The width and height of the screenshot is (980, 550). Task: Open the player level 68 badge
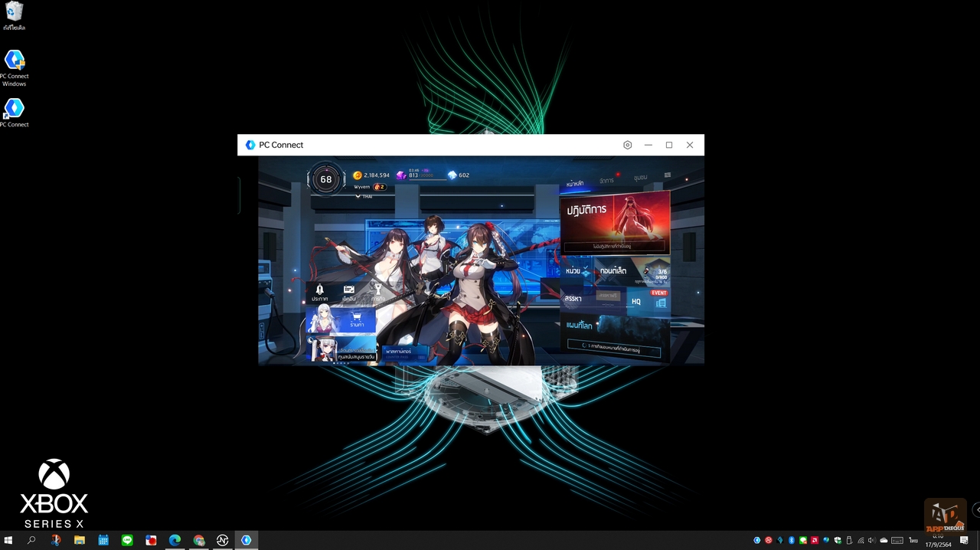326,179
